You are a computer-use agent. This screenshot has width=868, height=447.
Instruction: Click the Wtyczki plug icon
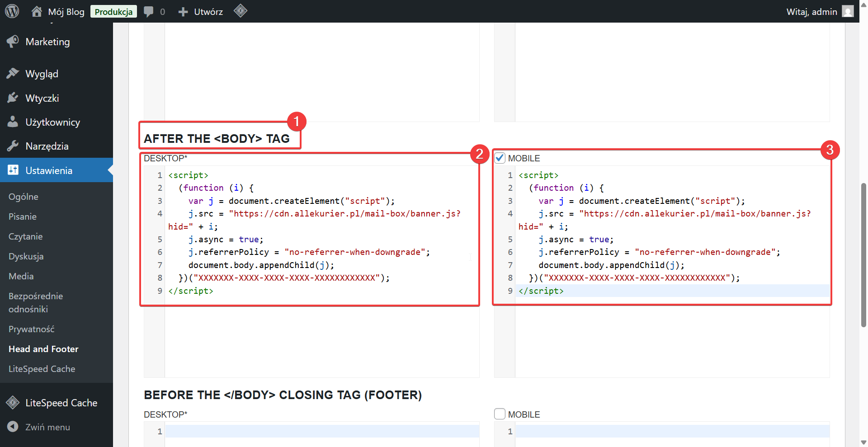click(x=13, y=98)
